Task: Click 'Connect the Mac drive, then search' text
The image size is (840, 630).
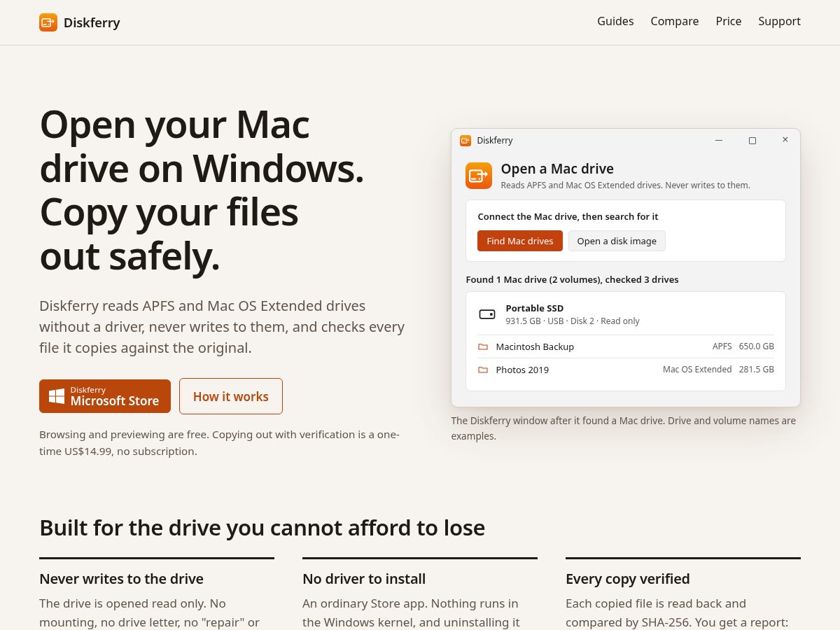Action: (x=568, y=217)
